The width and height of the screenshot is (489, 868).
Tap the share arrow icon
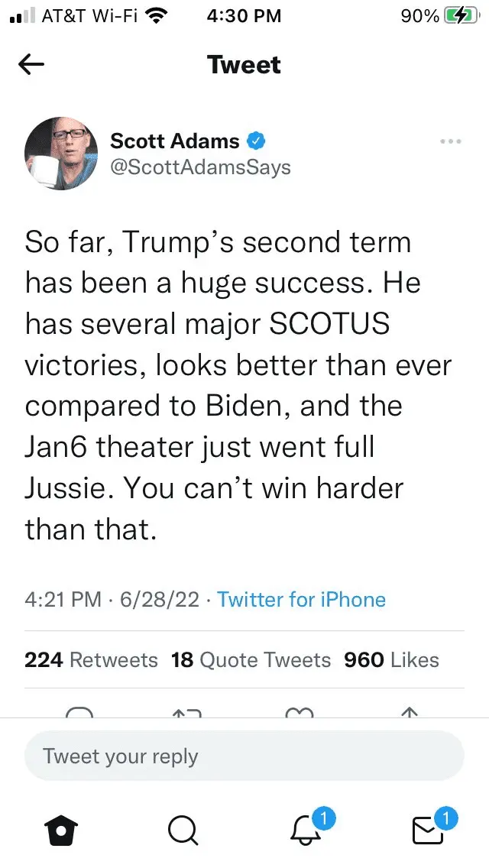coord(409,713)
